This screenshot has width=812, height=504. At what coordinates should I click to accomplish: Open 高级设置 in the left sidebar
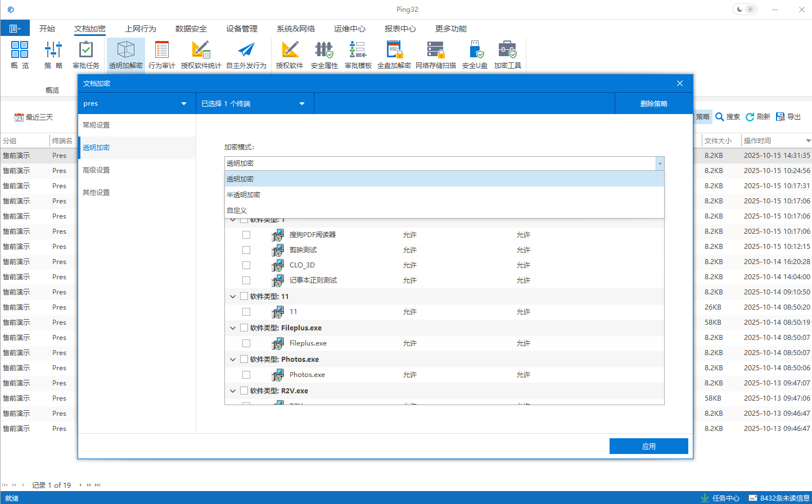[96, 170]
